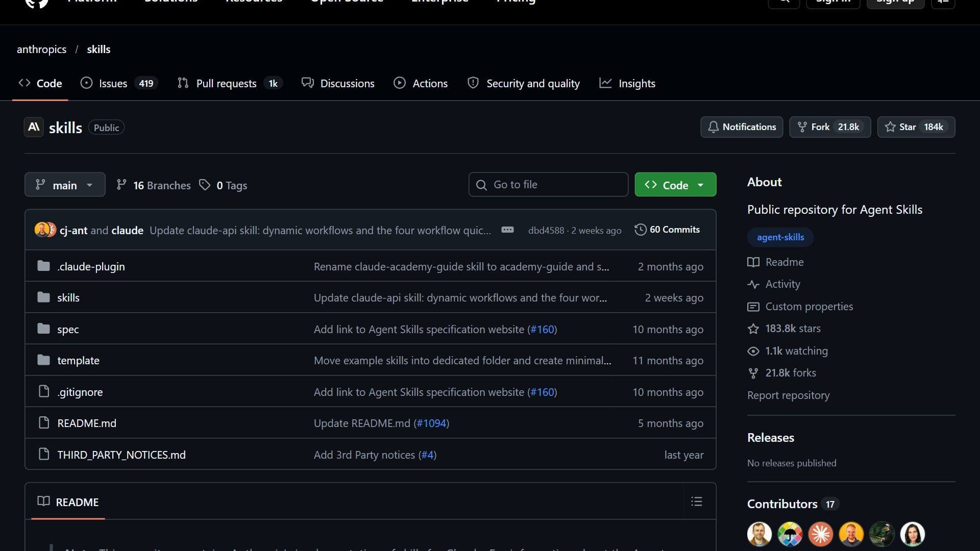Viewport: 980px width, 551px height.
Task: View the Insights tab
Action: (x=627, y=83)
